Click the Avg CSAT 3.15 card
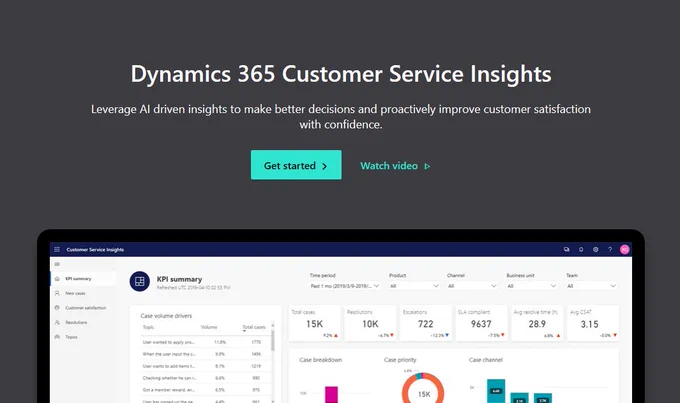This screenshot has height=403, width=680. coord(593,323)
